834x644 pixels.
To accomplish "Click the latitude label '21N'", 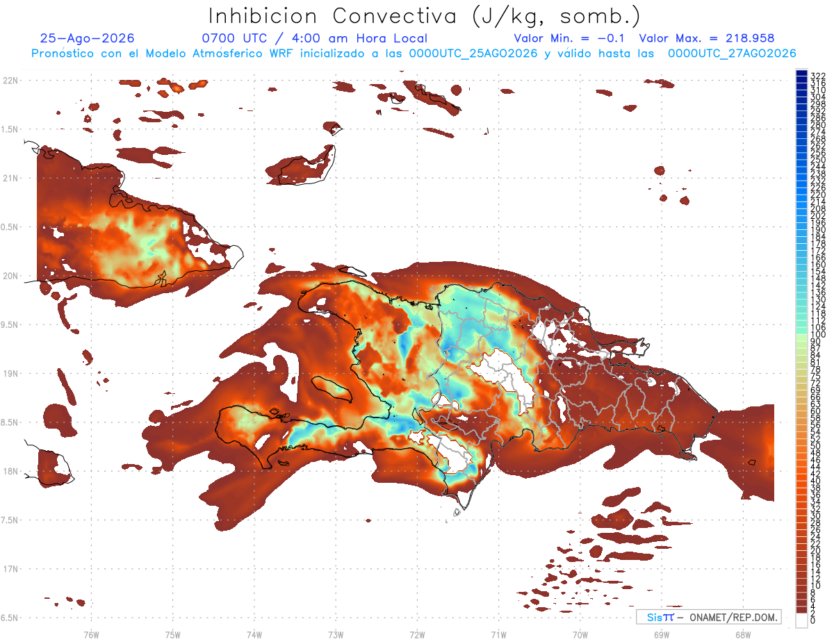I will coord(10,178).
